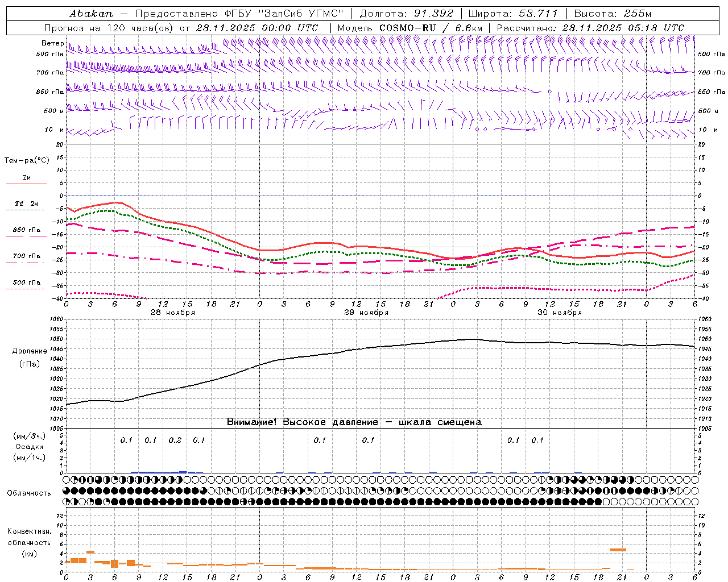Click 'Прогноз на 120 часа(ов)' forecast header text
The height and width of the screenshot is (582, 728).
coord(109,28)
